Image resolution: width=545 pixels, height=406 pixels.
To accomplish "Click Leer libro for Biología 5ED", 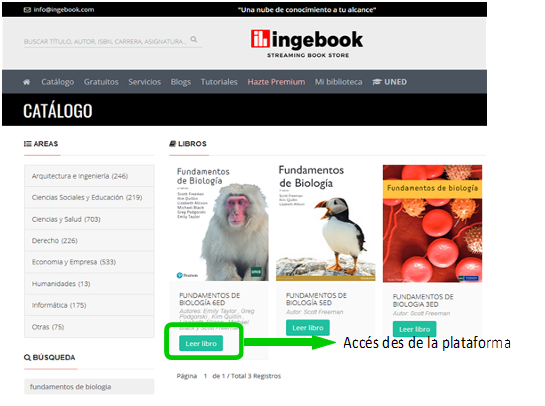I will tap(308, 328).
